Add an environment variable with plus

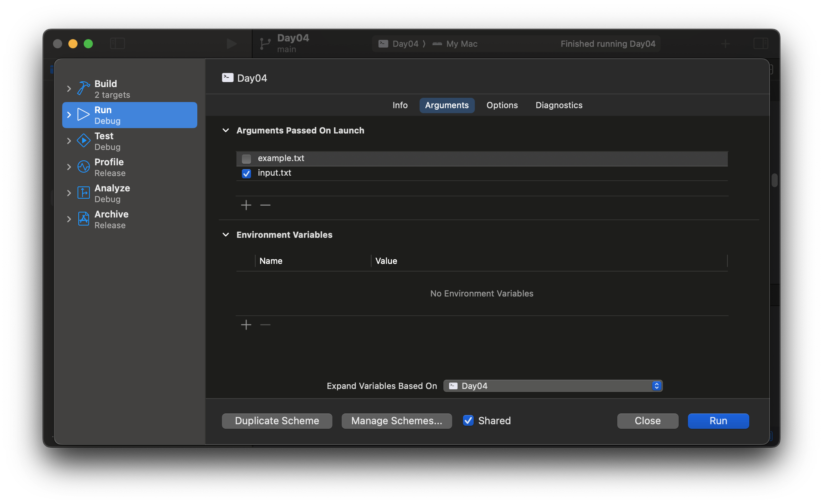click(x=246, y=325)
